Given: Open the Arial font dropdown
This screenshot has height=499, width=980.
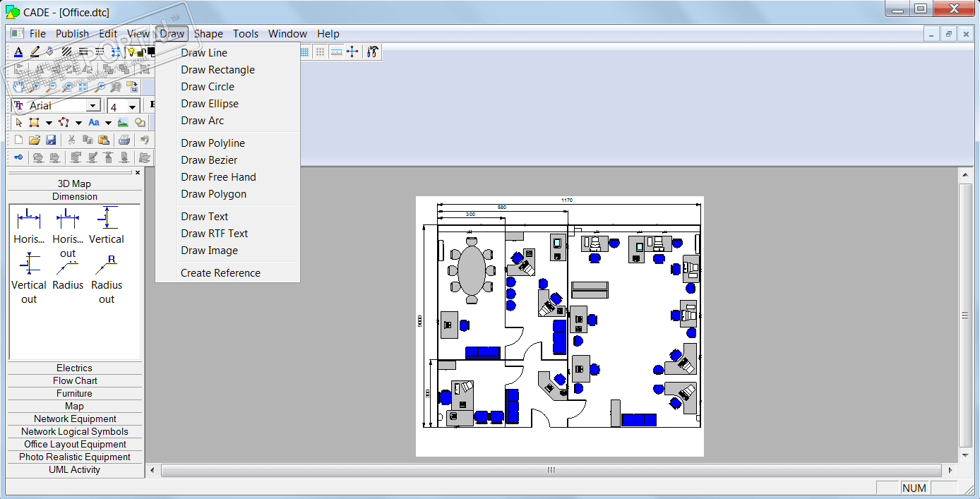Looking at the screenshot, I should click(x=93, y=106).
